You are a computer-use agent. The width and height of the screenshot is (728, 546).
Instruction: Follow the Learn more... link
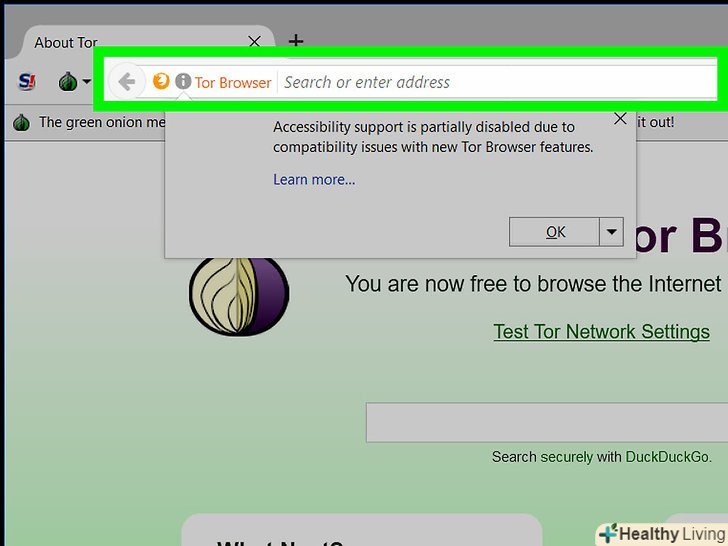[x=314, y=180]
